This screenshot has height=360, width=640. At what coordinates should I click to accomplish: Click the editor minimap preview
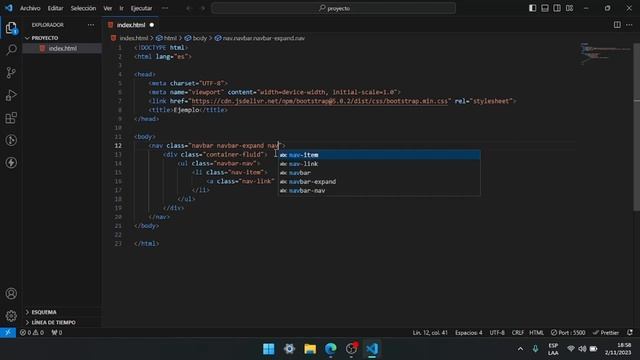[606, 53]
